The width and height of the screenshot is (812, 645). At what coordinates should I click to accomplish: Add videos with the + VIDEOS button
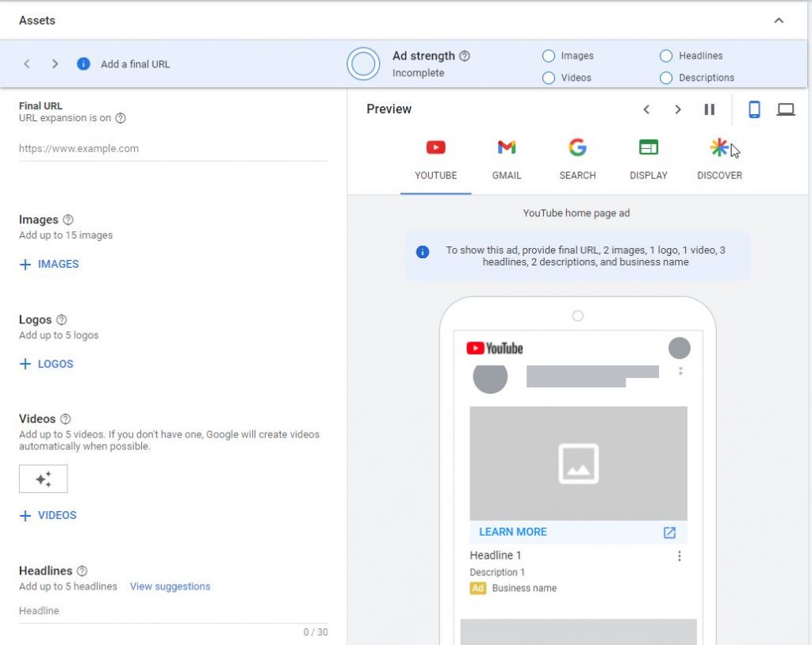[x=48, y=515]
